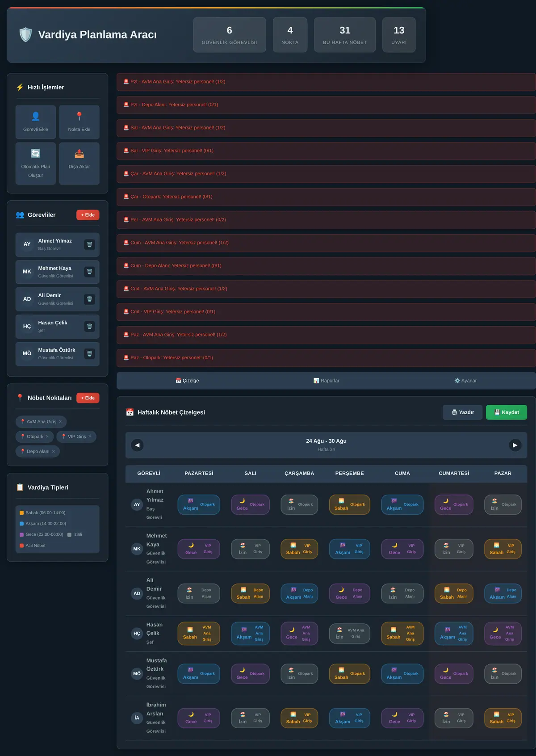Click Ali Demir's Cumartesi Sabah shift cell
The width and height of the screenshot is (536, 756).
[x=454, y=593]
